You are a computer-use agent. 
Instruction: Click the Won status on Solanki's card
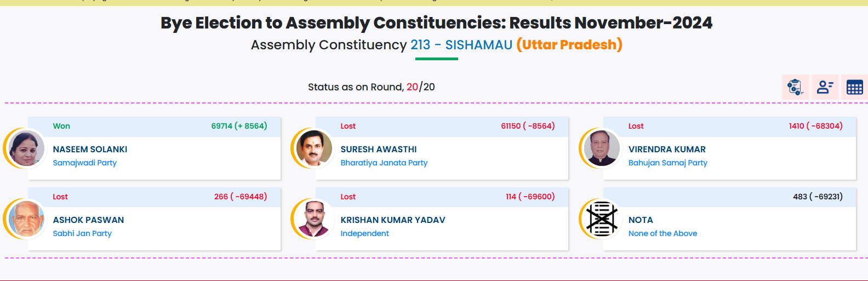point(61,126)
